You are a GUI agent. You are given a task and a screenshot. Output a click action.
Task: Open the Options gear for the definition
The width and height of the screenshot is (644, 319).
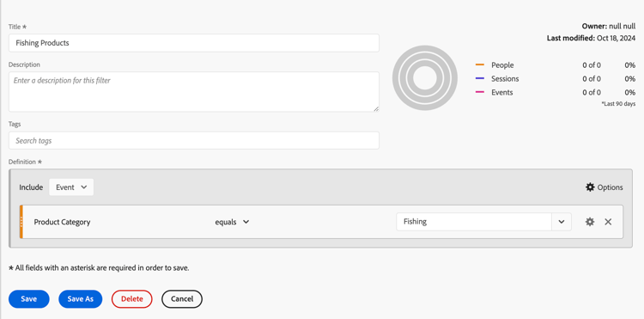click(604, 187)
